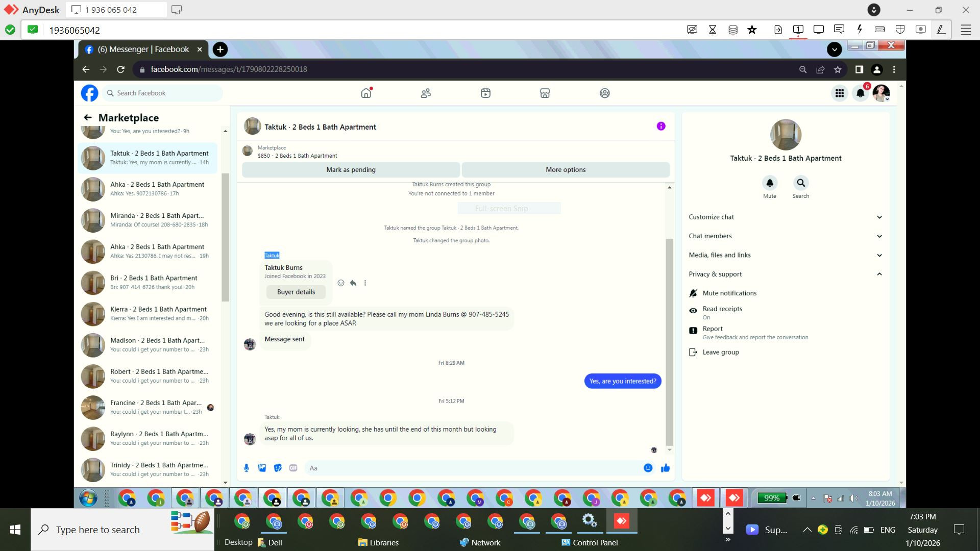Toggle Mute notifications option
Screen dimensions: 980x551
[x=729, y=293]
